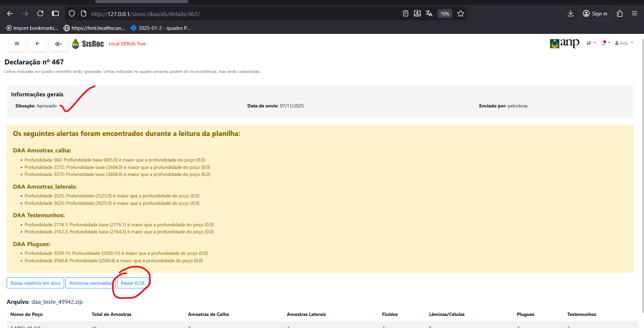Click the SisRoc logo
The image size is (644, 328).
coord(88,44)
